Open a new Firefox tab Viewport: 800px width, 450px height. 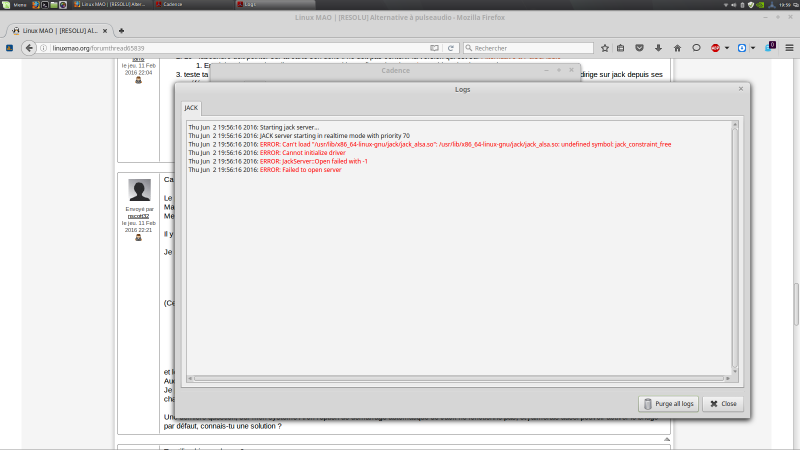[x=121, y=31]
